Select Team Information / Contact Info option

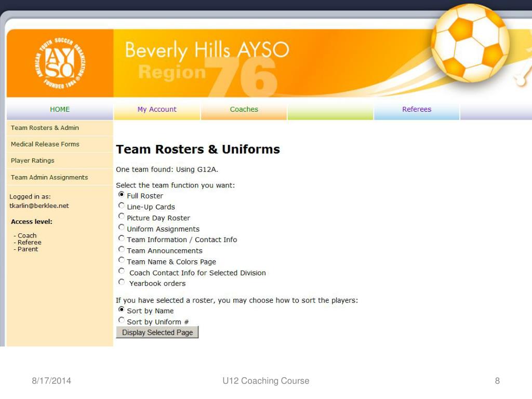tap(122, 238)
